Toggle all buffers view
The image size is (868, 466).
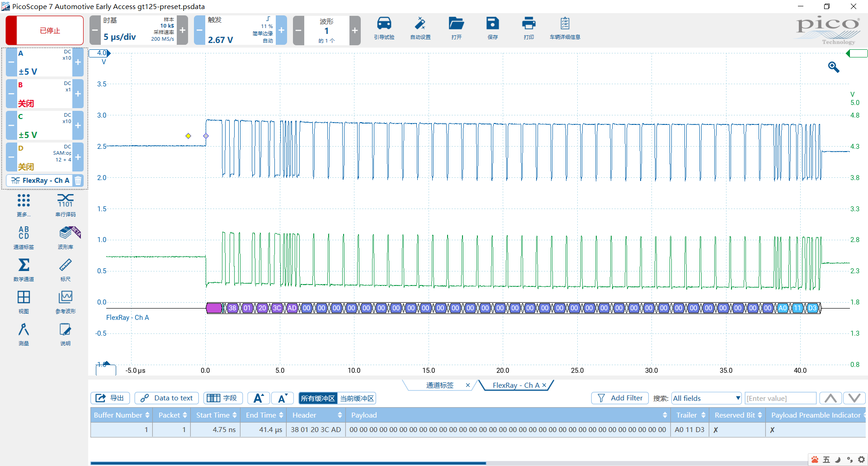coord(318,398)
